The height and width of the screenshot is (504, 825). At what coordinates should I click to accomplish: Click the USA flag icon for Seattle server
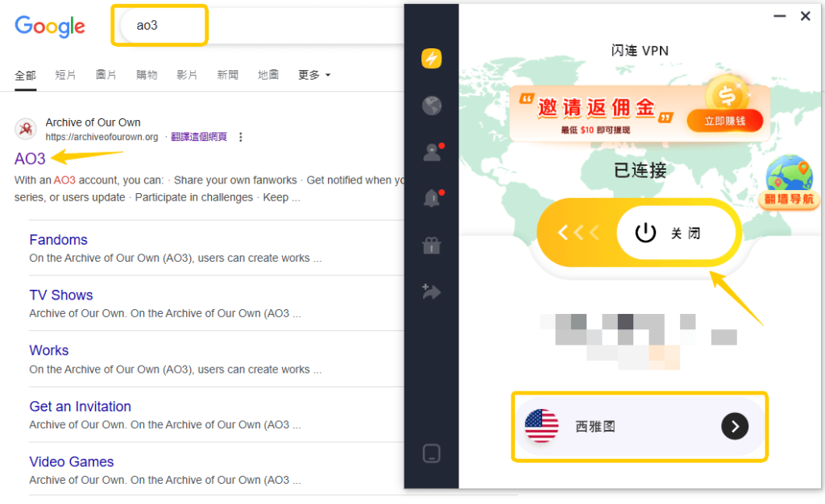[541, 426]
